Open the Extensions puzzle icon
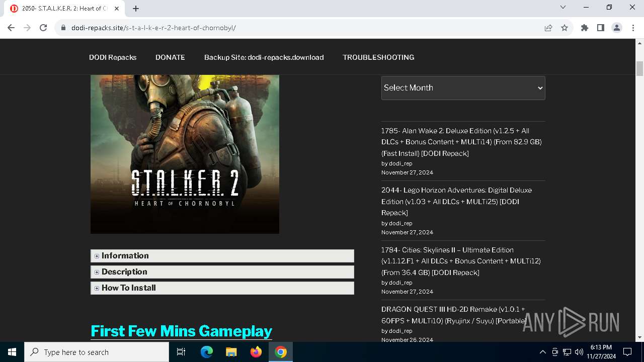Image resolution: width=644 pixels, height=362 pixels. click(x=585, y=28)
